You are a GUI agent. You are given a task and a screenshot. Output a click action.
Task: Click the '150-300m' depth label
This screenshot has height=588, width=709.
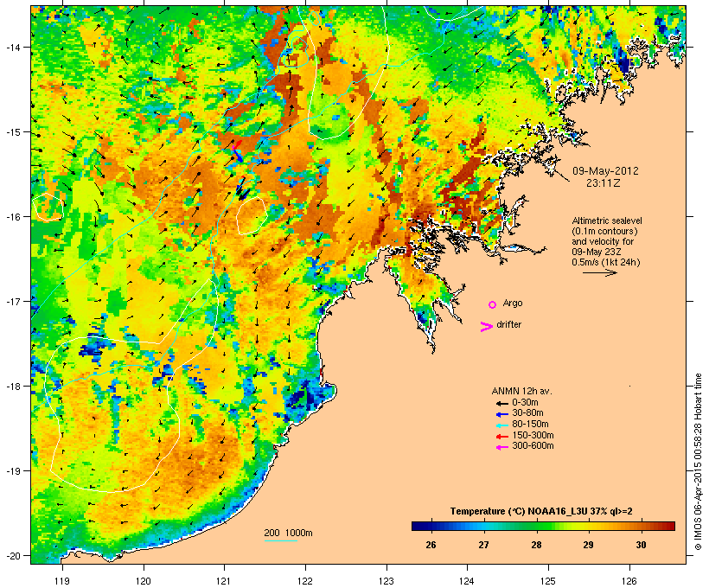[x=533, y=435]
